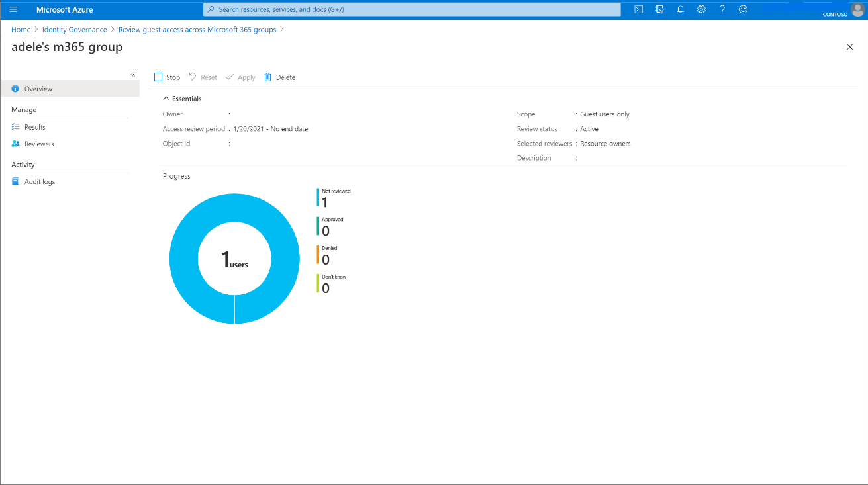Stop the access review
The height and width of the screenshot is (485, 868).
click(x=167, y=77)
